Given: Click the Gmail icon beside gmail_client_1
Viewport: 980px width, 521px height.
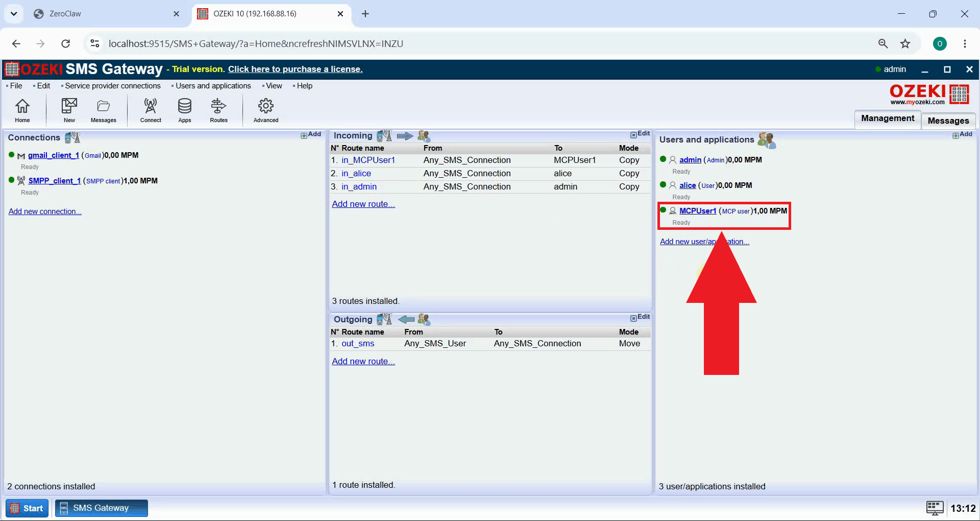Looking at the screenshot, I should click(x=21, y=156).
